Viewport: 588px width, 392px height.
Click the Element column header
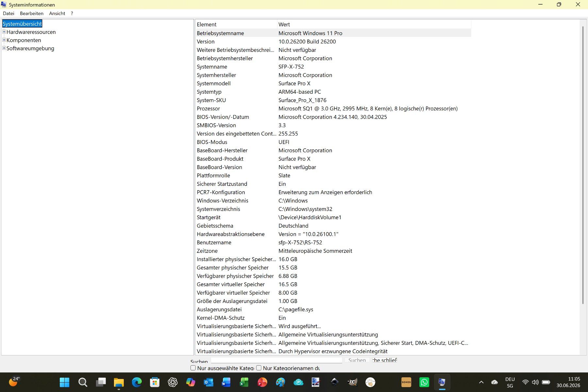(x=236, y=24)
